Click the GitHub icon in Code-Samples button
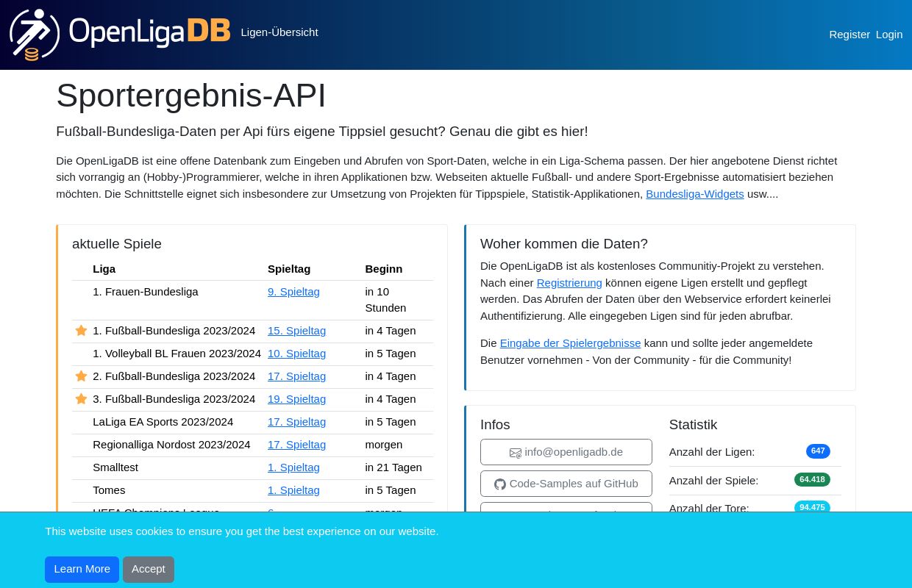The image size is (912, 588). tap(500, 484)
